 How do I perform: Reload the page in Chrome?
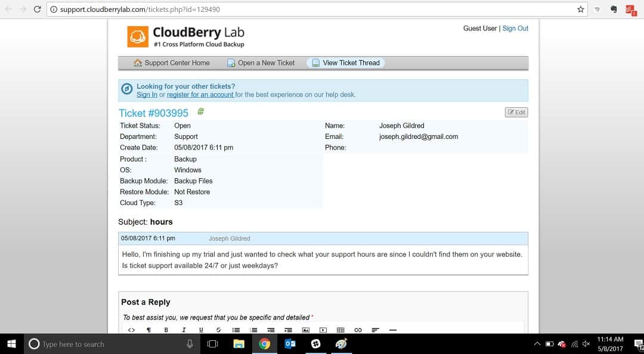coord(37,9)
